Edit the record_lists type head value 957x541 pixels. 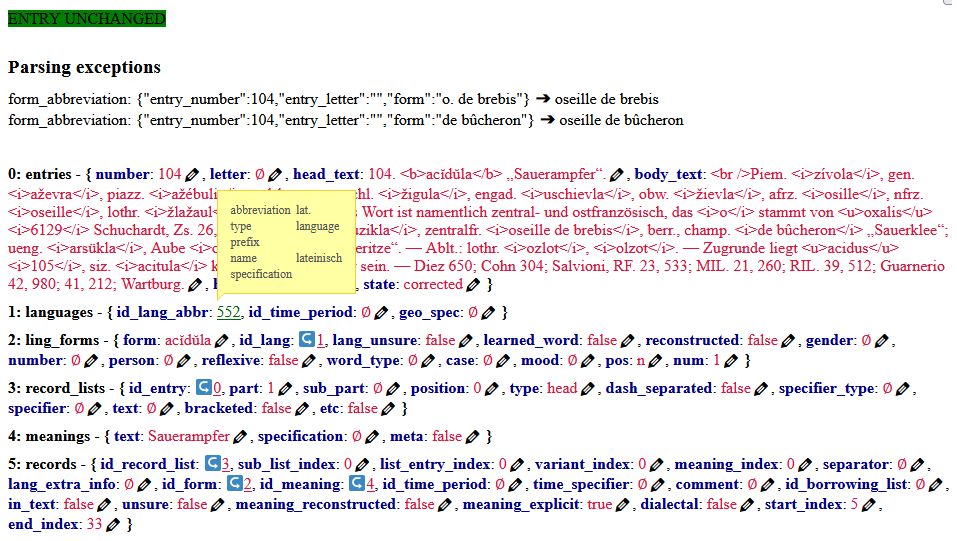(588, 389)
